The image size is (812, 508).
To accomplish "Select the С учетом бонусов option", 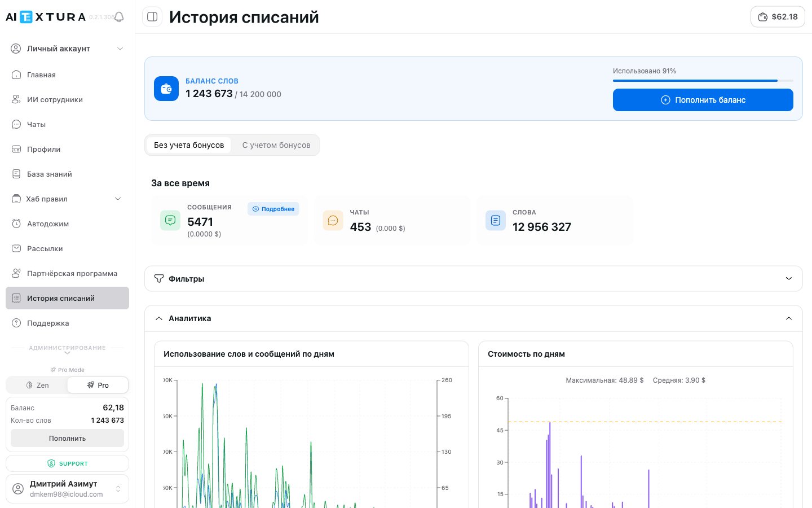I will pyautogui.click(x=276, y=145).
